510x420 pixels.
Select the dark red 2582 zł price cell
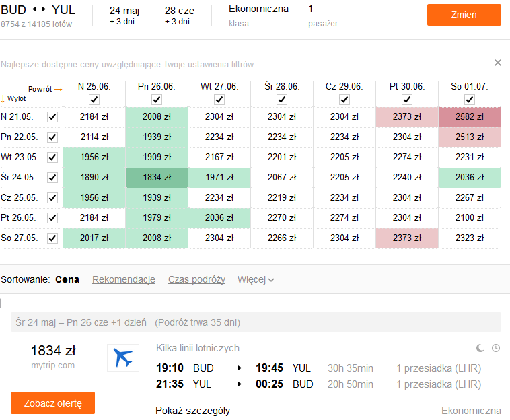pos(470,117)
